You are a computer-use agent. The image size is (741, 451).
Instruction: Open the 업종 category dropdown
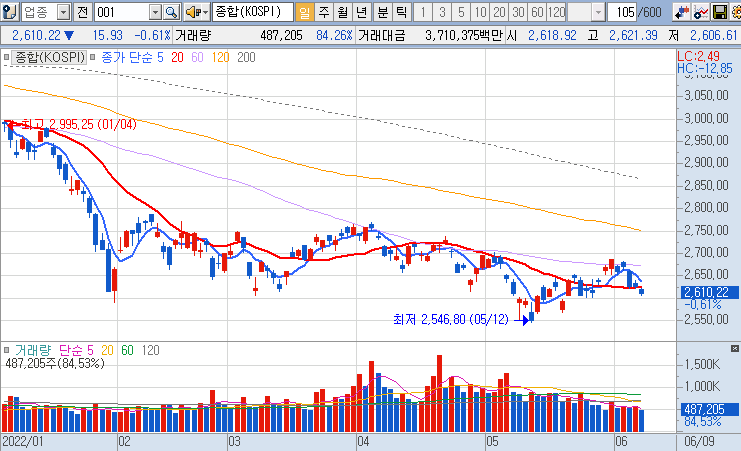click(64, 12)
